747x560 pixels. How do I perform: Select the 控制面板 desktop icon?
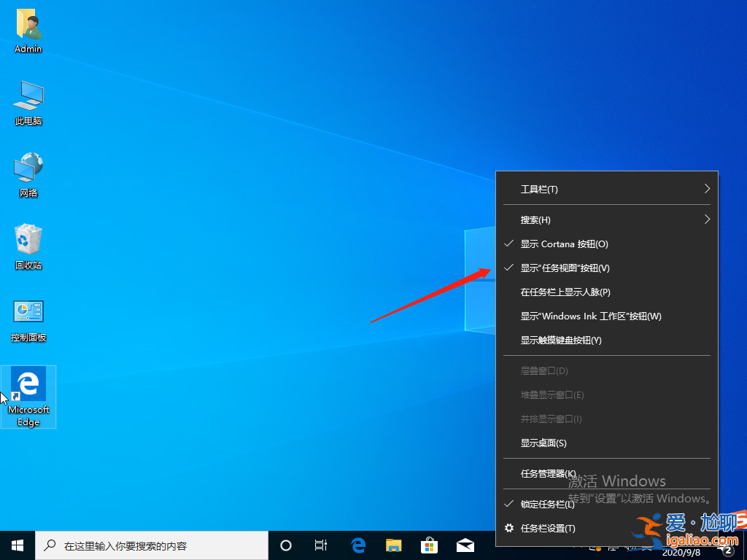tap(28, 318)
